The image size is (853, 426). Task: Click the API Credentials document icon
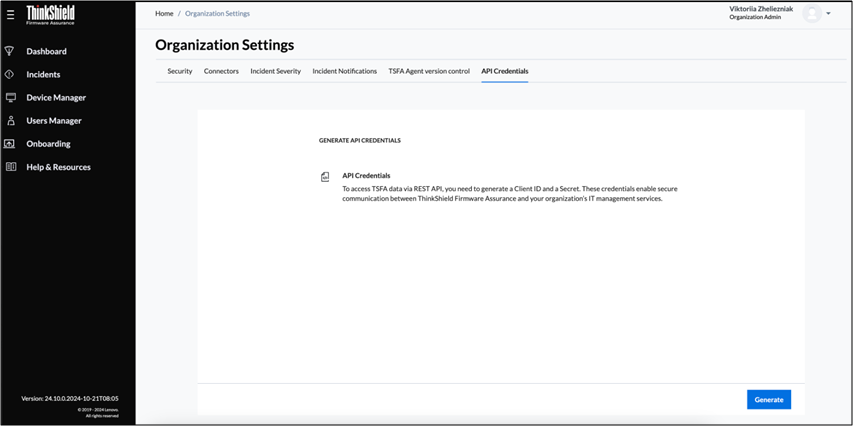click(325, 177)
